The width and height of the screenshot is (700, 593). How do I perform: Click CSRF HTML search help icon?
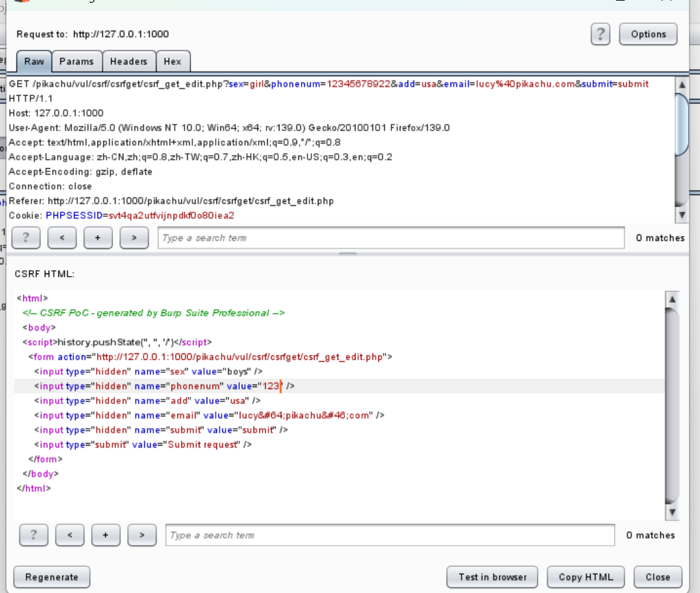tap(34, 535)
